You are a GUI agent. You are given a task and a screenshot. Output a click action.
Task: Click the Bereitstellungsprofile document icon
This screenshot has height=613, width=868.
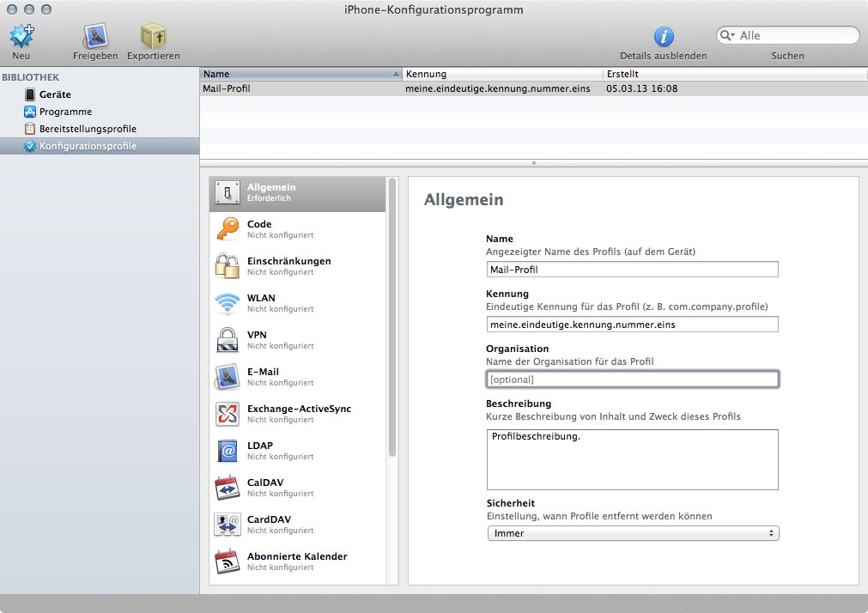click(30, 129)
